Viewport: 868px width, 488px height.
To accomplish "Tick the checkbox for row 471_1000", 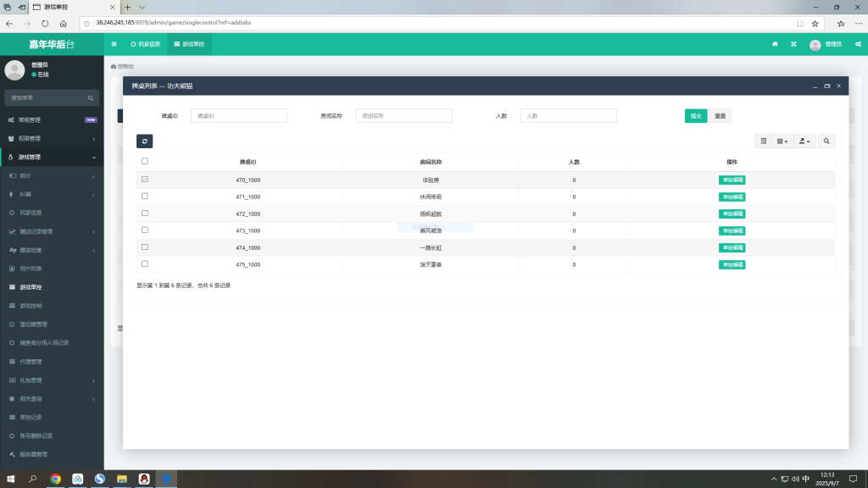I will point(145,196).
